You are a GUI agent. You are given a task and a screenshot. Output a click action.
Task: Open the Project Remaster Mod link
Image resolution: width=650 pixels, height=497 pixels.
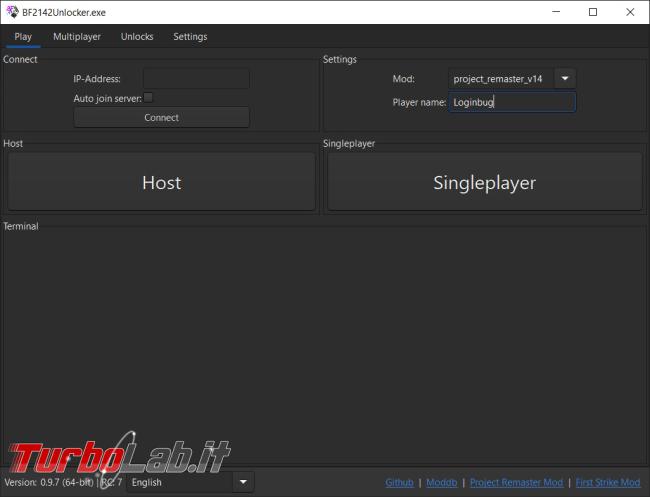click(517, 482)
